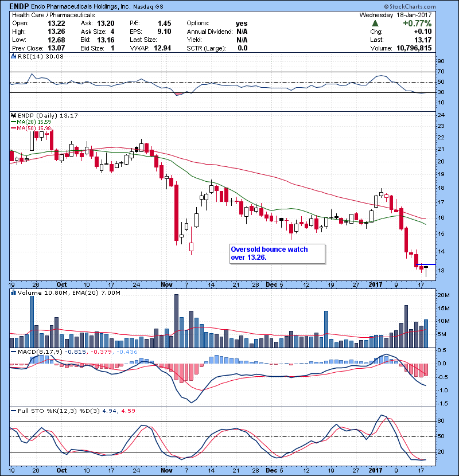Click the MACD(8,17,9) legend line marker

(14, 352)
